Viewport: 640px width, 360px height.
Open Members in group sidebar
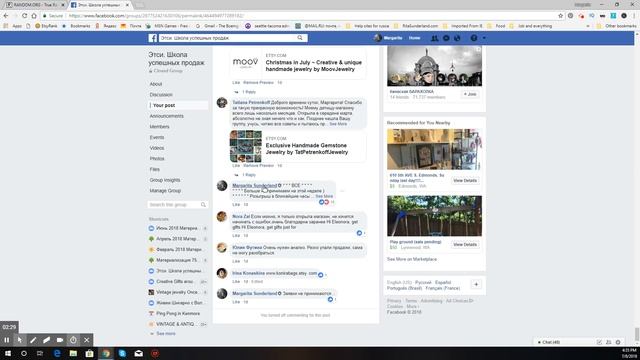tap(159, 127)
